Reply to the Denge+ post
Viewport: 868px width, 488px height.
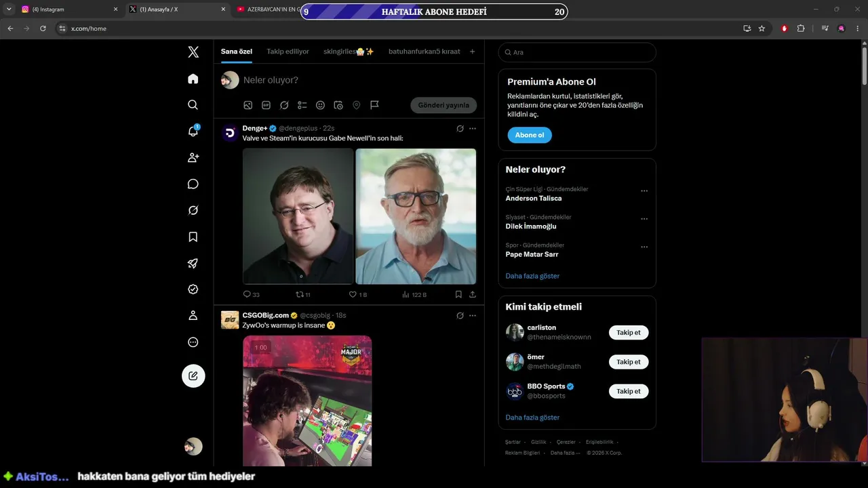[251, 294]
